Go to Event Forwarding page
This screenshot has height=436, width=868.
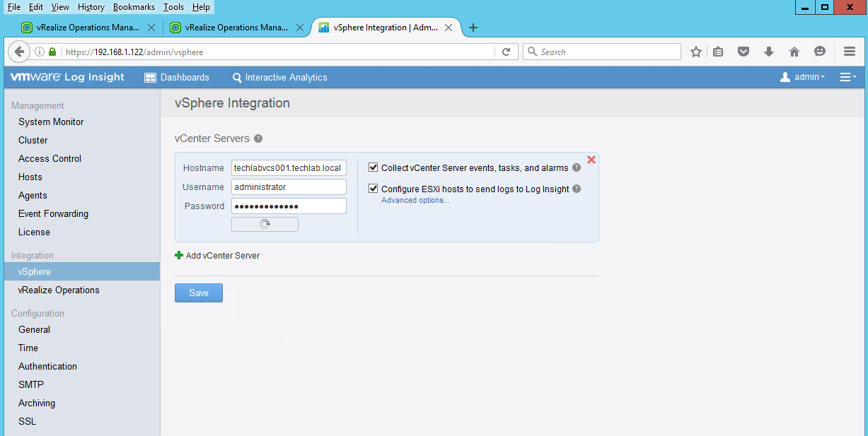point(53,213)
